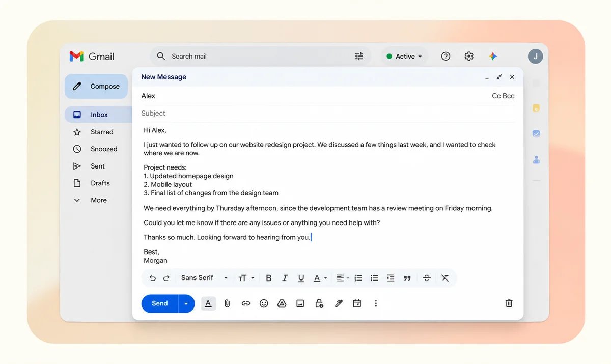This screenshot has height=364, width=611.
Task: Toggle the formatting options bar
Action: point(208,303)
